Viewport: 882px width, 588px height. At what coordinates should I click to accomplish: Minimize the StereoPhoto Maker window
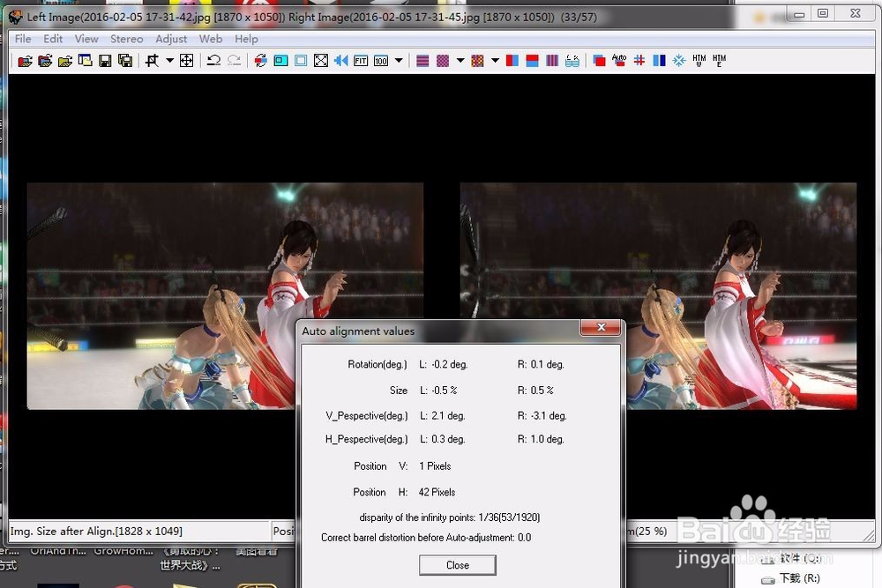(799, 13)
